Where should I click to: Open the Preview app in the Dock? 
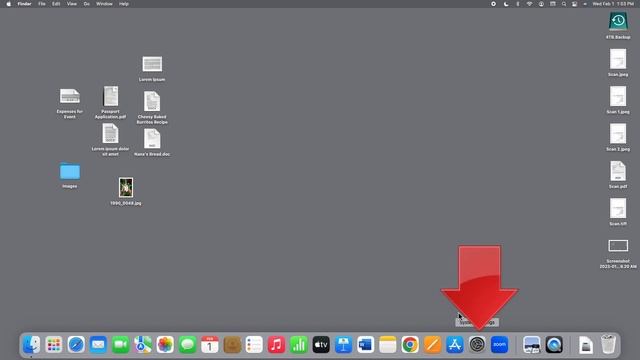[x=531, y=345]
